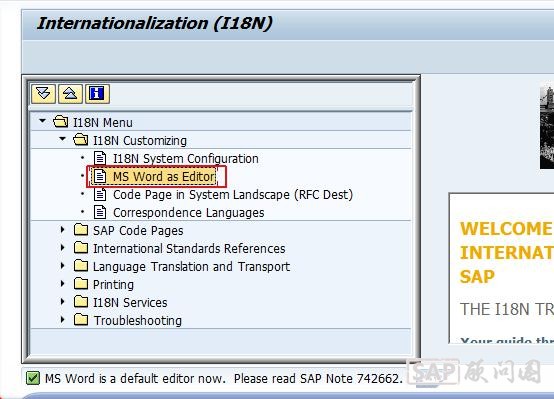Expand the I18N Services folder arrow
The image size is (554, 399).
63,301
